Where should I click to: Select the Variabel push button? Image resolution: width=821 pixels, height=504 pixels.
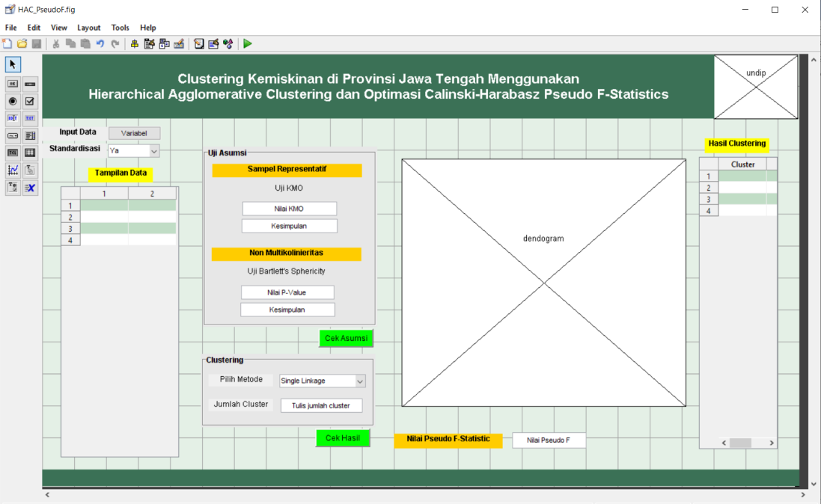[x=134, y=133]
